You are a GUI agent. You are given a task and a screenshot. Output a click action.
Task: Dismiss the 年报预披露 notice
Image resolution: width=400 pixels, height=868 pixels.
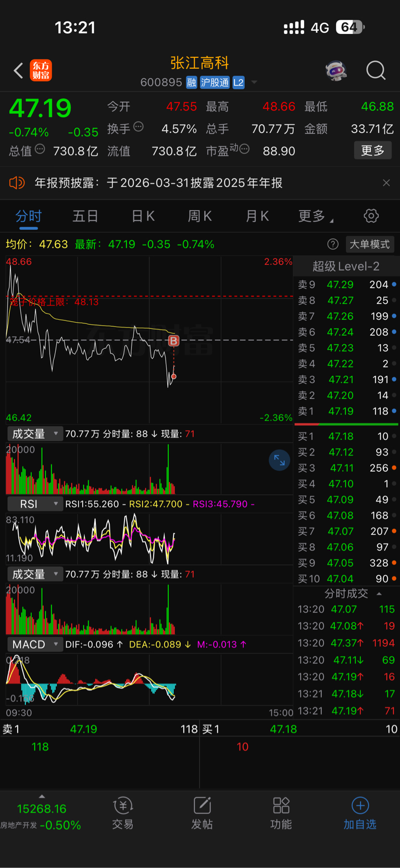(386, 182)
